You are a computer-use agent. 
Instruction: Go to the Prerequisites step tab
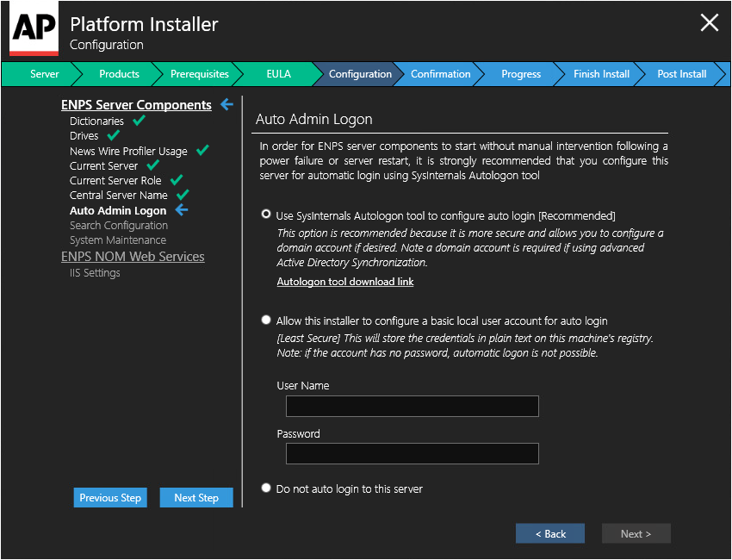tap(199, 74)
